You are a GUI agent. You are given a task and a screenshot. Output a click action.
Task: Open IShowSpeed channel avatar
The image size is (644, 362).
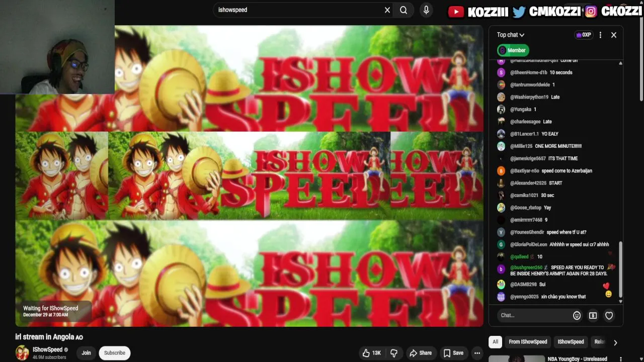22,353
